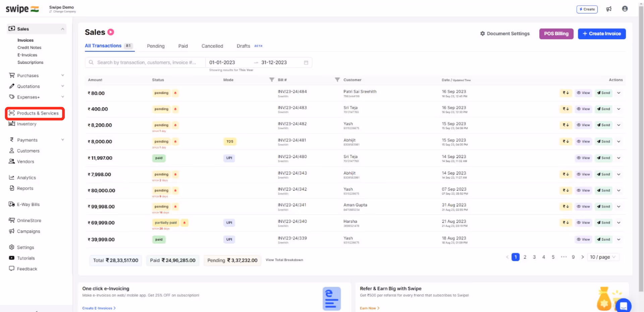Viewport: 644px width, 312px height.
Task: Go to next page arrow
Action: coord(583,257)
